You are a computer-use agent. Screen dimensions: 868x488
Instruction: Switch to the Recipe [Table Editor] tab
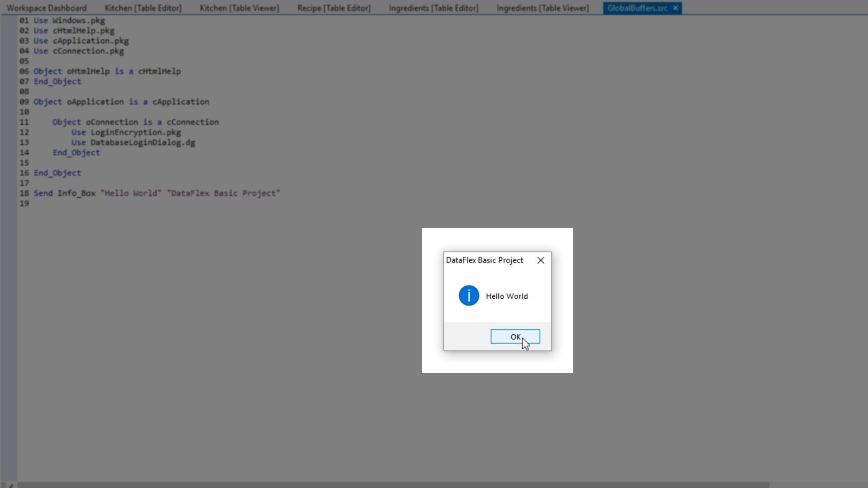pos(334,8)
